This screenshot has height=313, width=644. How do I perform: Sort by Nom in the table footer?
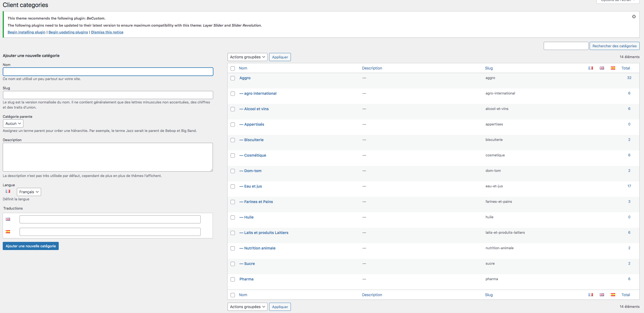tap(243, 295)
